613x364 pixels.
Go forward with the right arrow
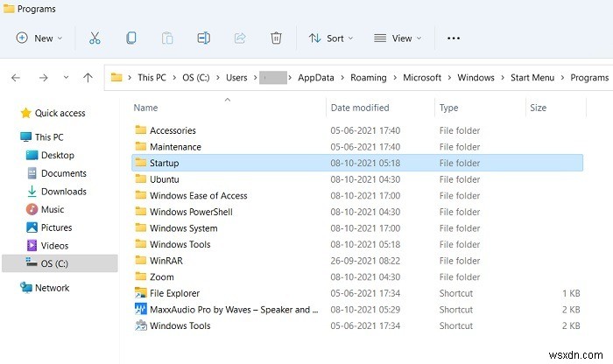[x=44, y=78]
